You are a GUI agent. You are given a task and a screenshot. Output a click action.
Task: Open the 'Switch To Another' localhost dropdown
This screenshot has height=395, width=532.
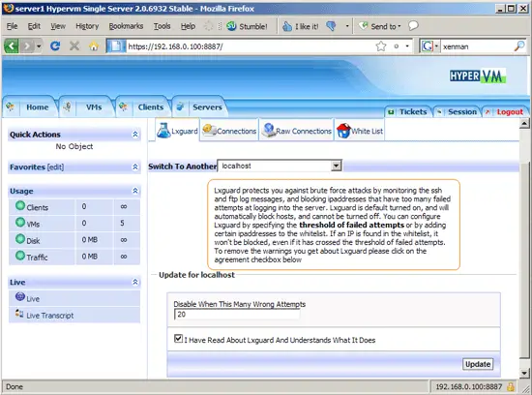pyautogui.click(x=280, y=166)
